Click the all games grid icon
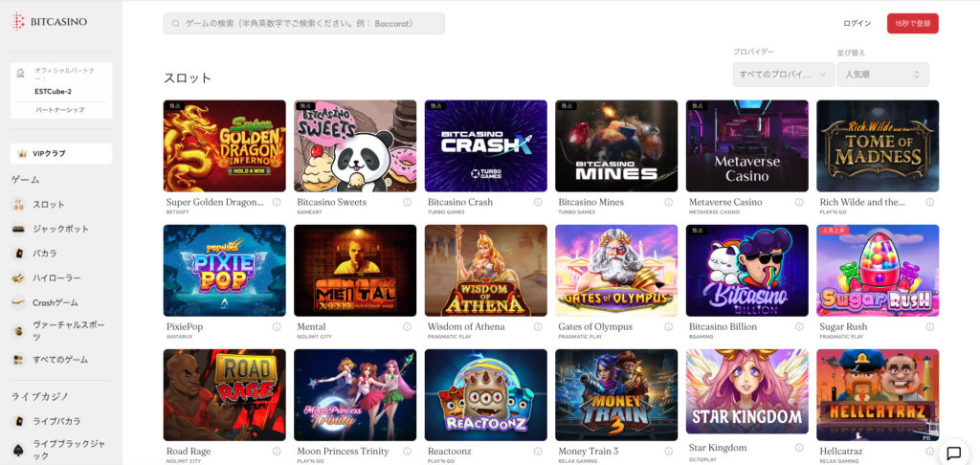This screenshot has height=465, width=980. click(x=19, y=360)
